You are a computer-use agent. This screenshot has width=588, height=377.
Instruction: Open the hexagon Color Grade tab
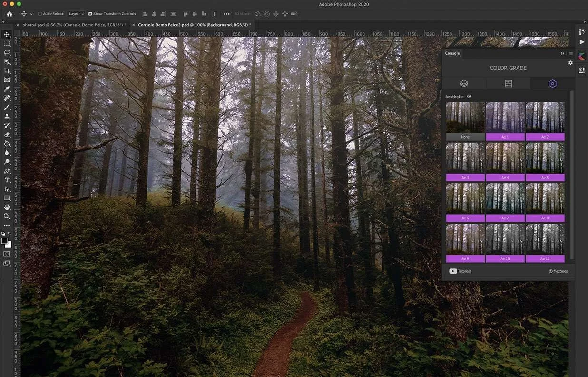coord(552,83)
